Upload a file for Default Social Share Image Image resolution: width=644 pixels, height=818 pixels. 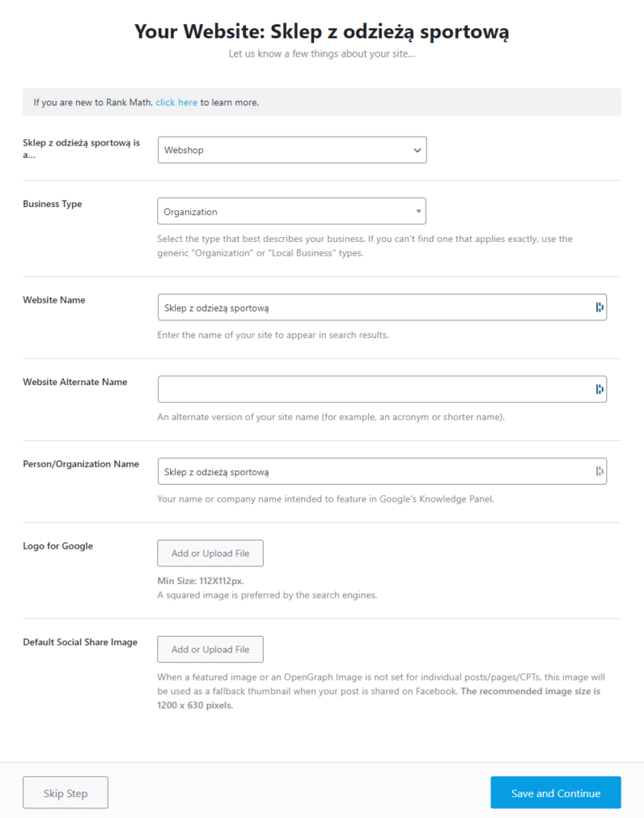tap(210, 649)
